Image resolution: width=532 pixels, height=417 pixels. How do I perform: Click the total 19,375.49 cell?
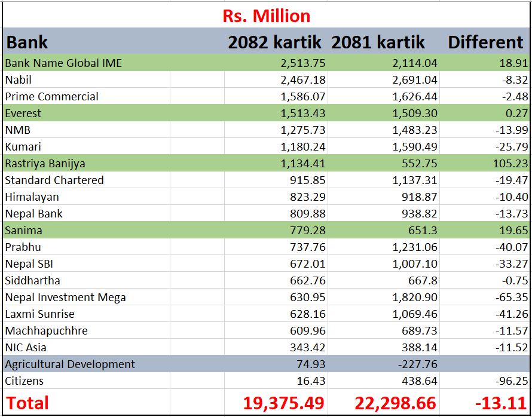click(x=283, y=403)
